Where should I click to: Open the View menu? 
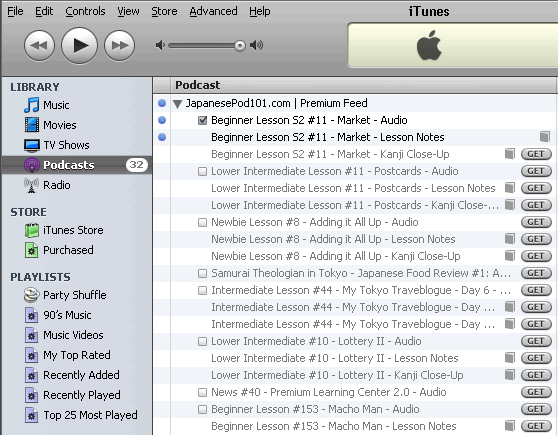[x=128, y=11]
